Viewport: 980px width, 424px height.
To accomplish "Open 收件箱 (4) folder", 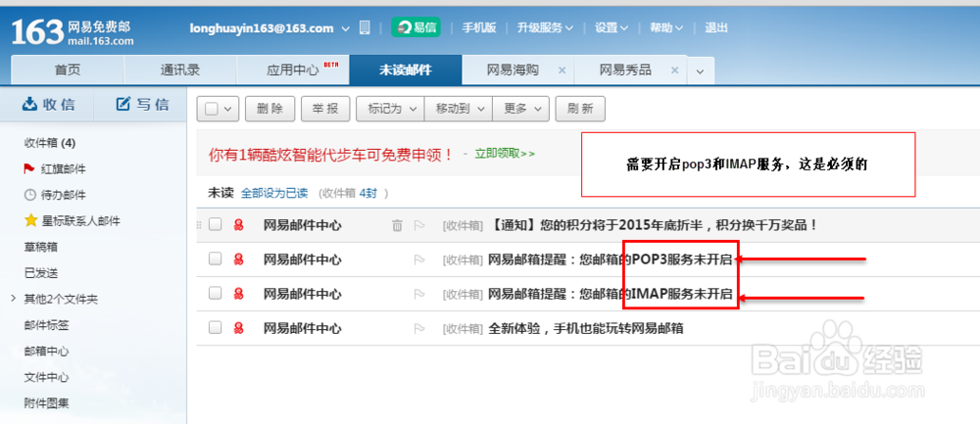I will [x=50, y=143].
